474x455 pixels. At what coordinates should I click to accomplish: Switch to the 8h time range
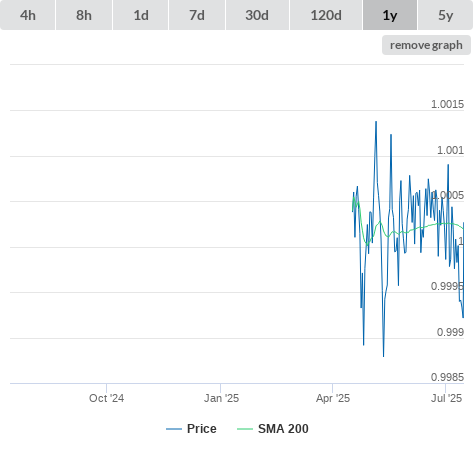tap(84, 15)
